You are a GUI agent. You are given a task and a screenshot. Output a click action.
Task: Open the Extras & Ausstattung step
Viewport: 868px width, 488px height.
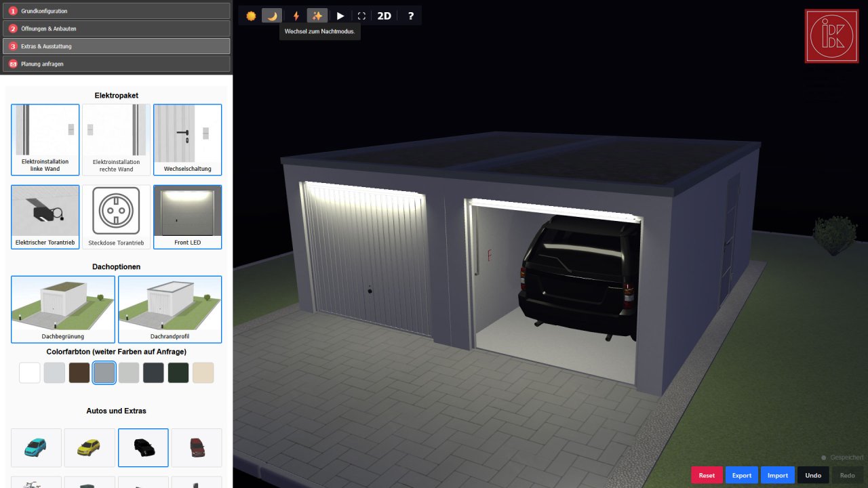[x=117, y=46]
